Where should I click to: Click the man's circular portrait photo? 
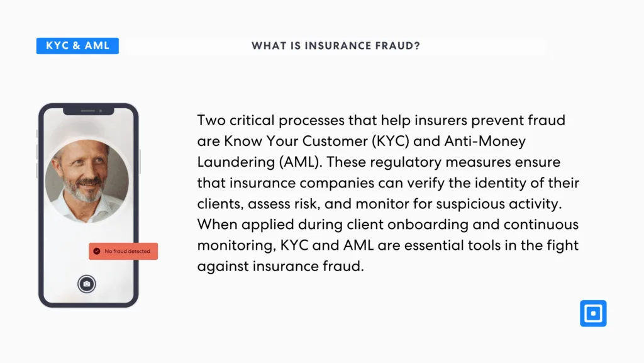(x=87, y=181)
